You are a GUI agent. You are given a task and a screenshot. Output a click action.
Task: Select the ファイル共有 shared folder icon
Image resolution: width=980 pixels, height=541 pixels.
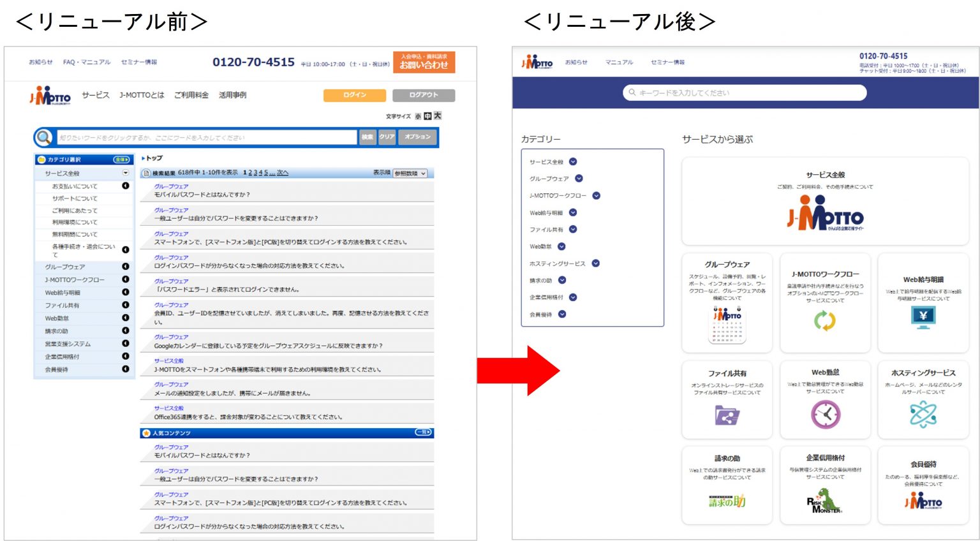[727, 415]
